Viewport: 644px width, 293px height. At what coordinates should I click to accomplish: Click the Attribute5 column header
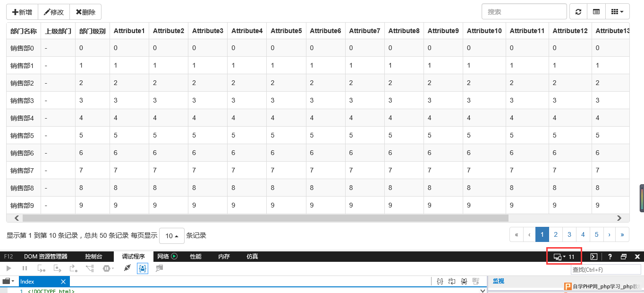click(x=286, y=31)
